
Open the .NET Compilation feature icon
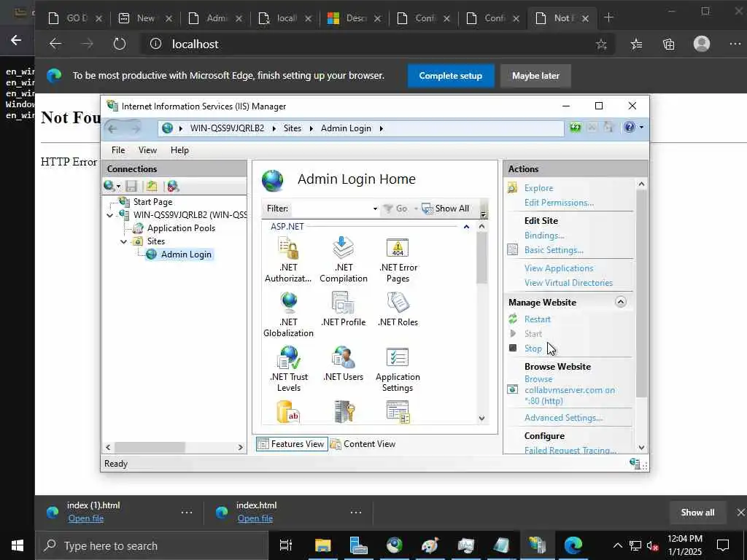(344, 260)
